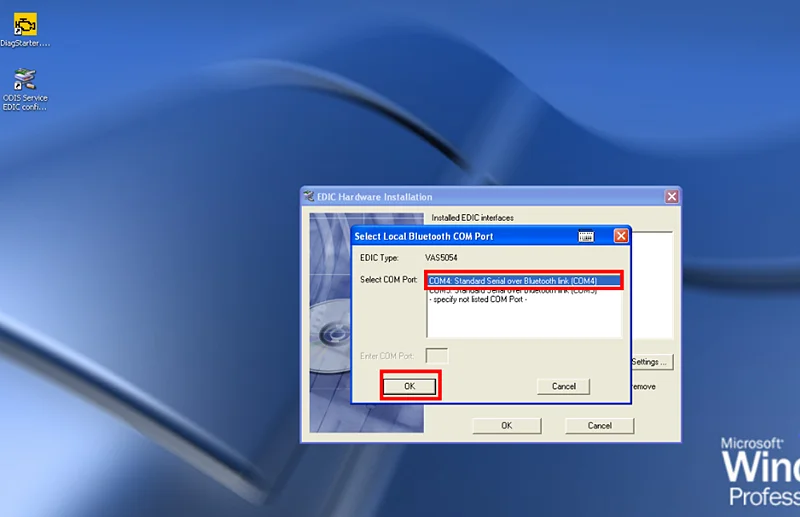This screenshot has width=800, height=517.
Task: Choose the specify not listed COM Port entry
Action: click(478, 300)
